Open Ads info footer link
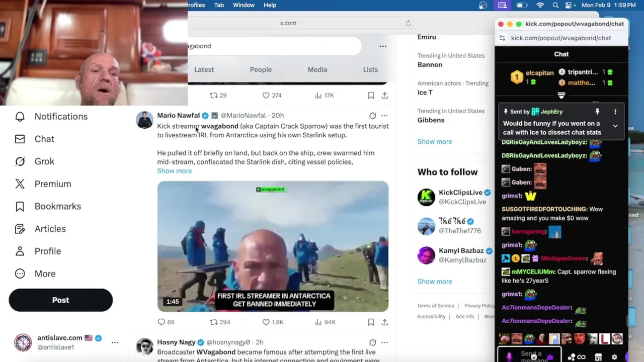This screenshot has height=362, width=644. (465, 317)
